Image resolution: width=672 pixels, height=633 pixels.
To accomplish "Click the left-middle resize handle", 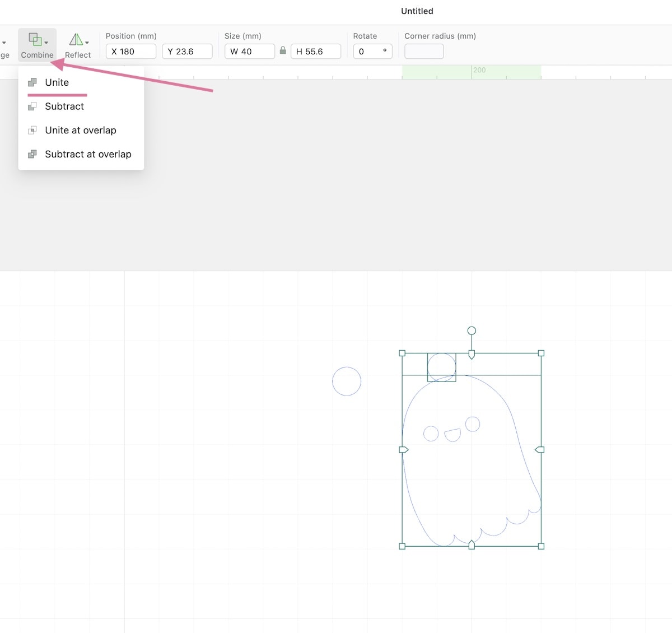I will click(403, 450).
